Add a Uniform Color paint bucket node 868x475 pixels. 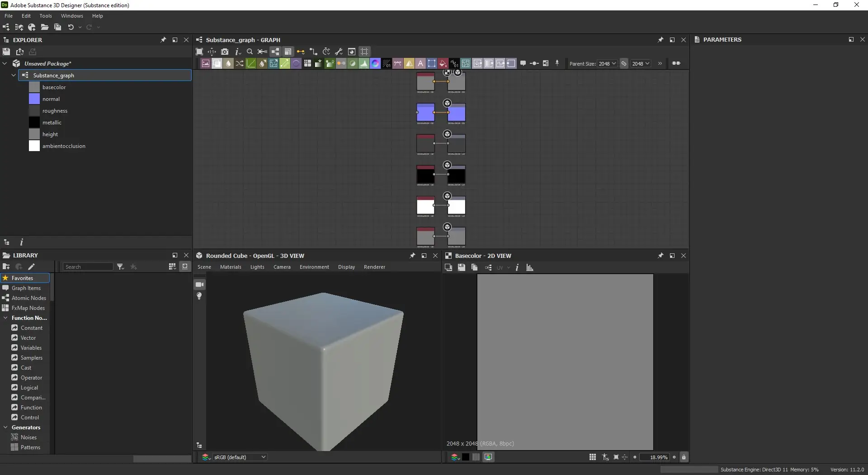pyautogui.click(x=443, y=63)
